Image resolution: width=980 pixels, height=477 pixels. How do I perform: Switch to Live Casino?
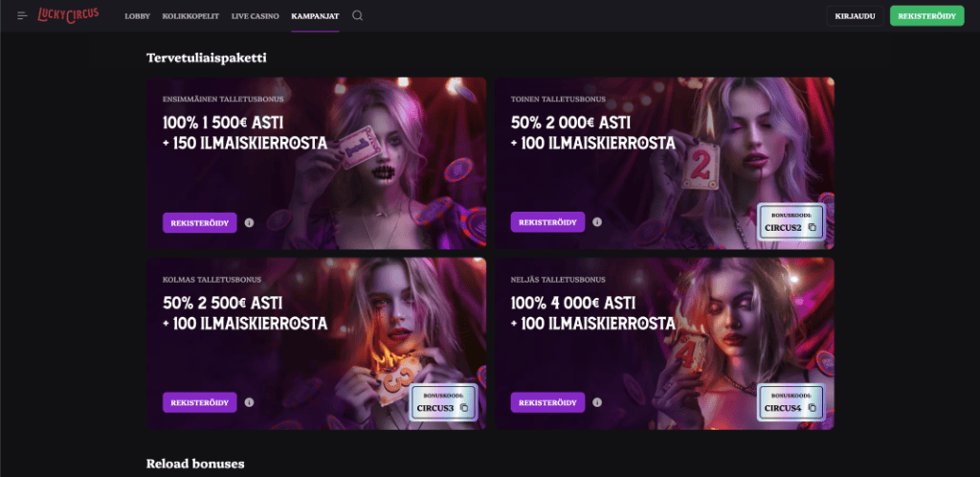point(255,16)
